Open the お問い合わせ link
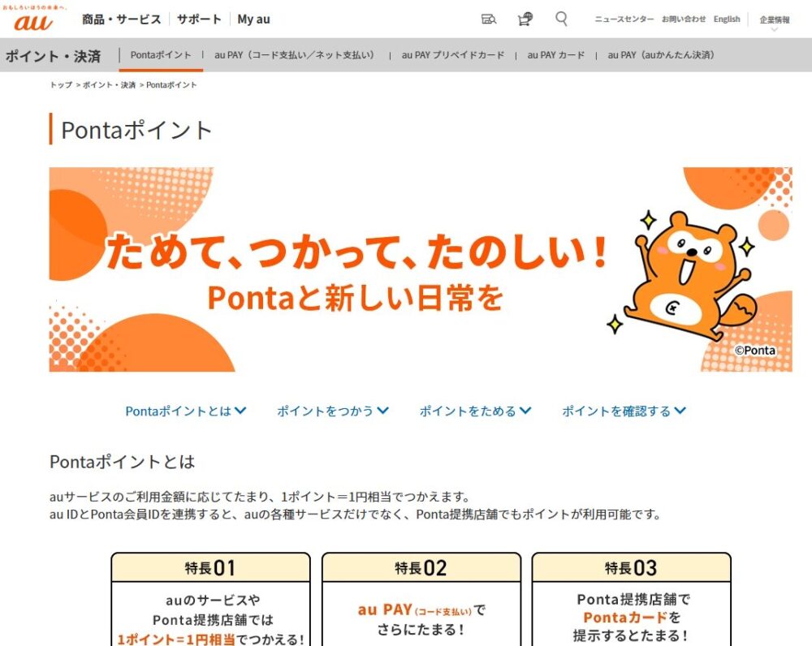The image size is (812, 646). pyautogui.click(x=684, y=19)
